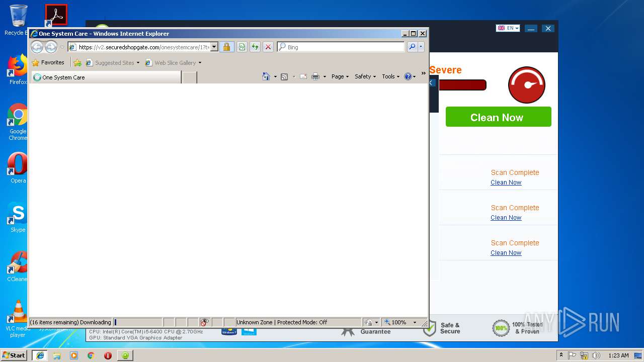Open the Tools menu
Screen dimensions: 644x362
[x=391, y=76]
